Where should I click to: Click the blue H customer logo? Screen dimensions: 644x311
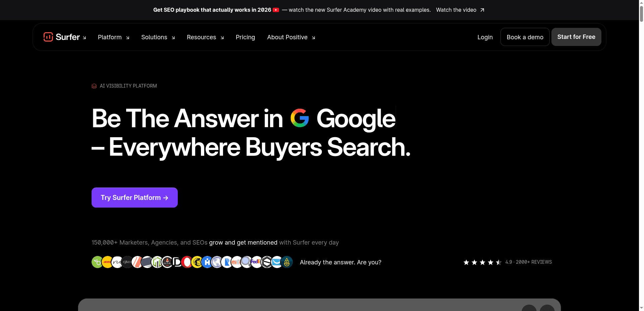point(207,262)
